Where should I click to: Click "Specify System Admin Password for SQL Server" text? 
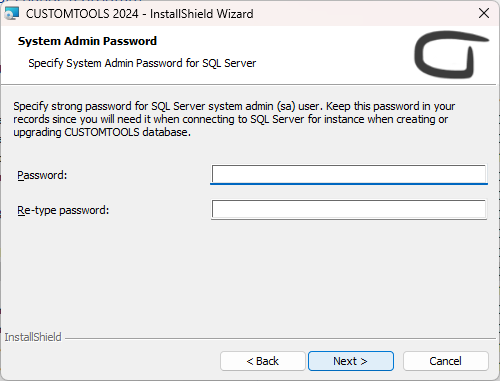point(142,63)
